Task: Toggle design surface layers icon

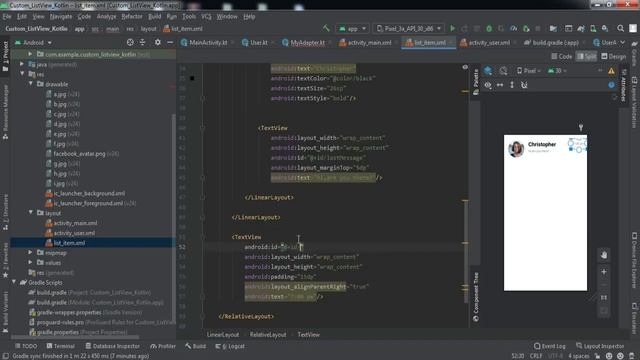Action: [x=488, y=71]
